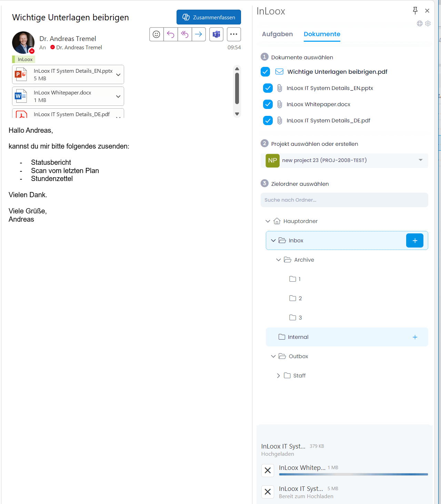Click paperclip icon beside InLoox IT System Details_DE.pdf
The height and width of the screenshot is (504, 441).
point(280,120)
